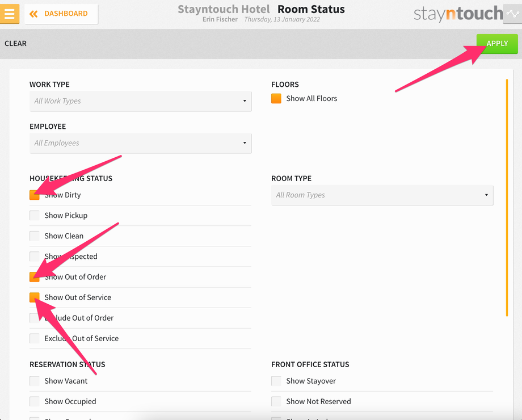Click the WORK TYPE heading
The image size is (522, 420).
pyautogui.click(x=49, y=85)
